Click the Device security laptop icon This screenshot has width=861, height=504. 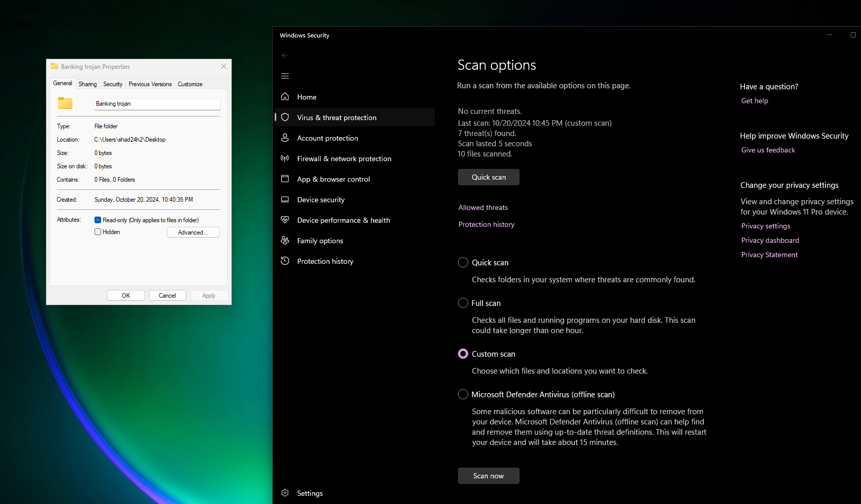(285, 199)
